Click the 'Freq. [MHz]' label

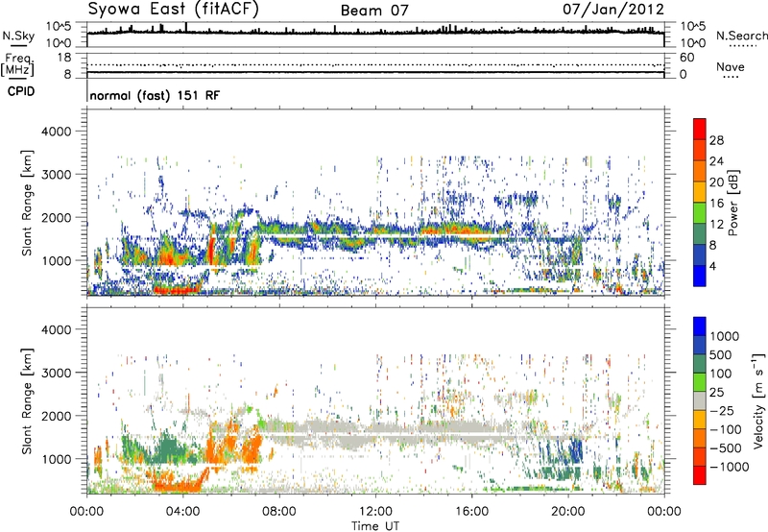(x=17, y=65)
